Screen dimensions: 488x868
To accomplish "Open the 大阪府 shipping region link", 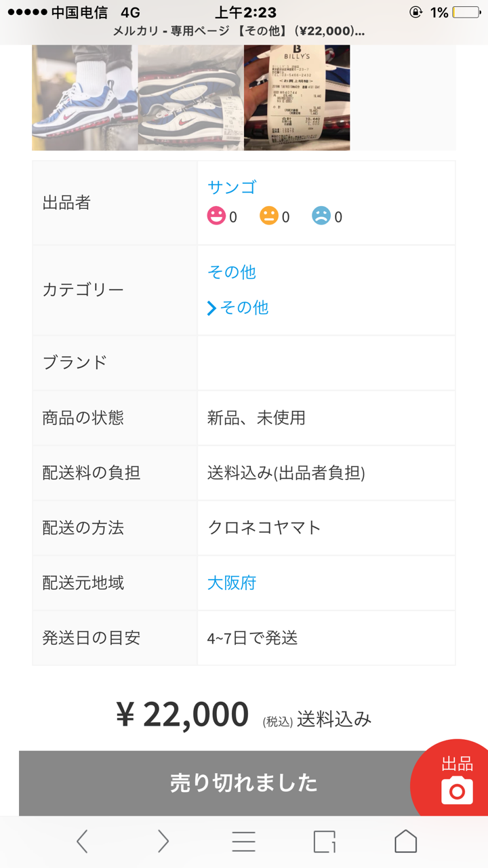I will tap(231, 583).
